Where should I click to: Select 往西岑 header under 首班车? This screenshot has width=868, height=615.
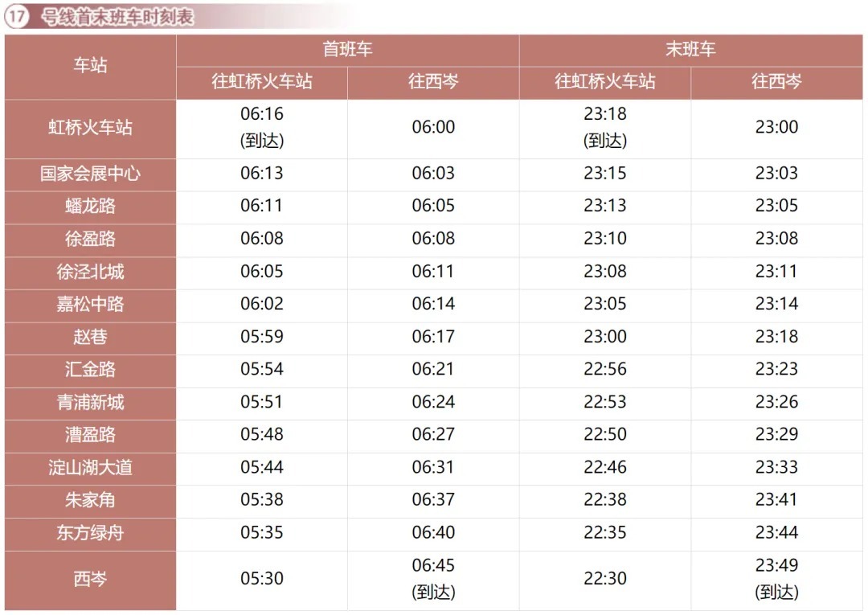coord(433,81)
